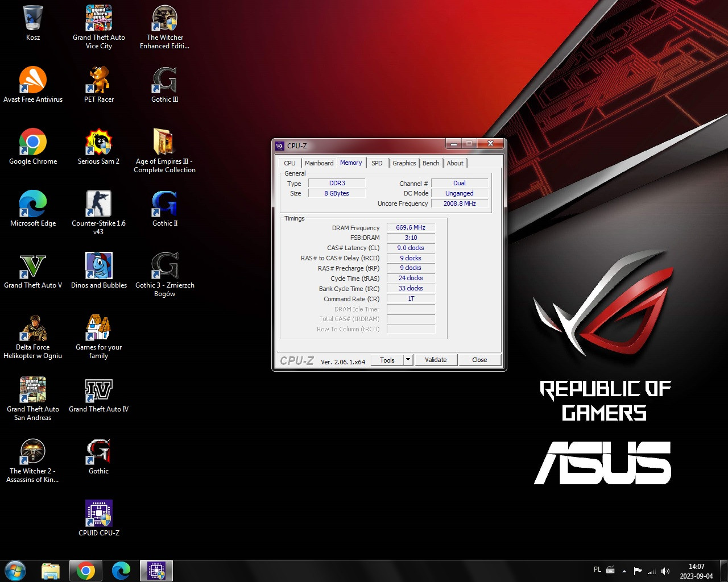Image resolution: width=728 pixels, height=582 pixels.
Task: Select the Grand Theft Auto V desktop icon
Action: click(x=32, y=266)
